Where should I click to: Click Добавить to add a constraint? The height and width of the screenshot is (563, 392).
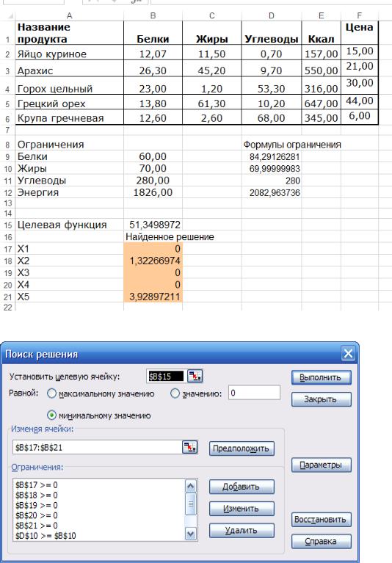pos(242,487)
